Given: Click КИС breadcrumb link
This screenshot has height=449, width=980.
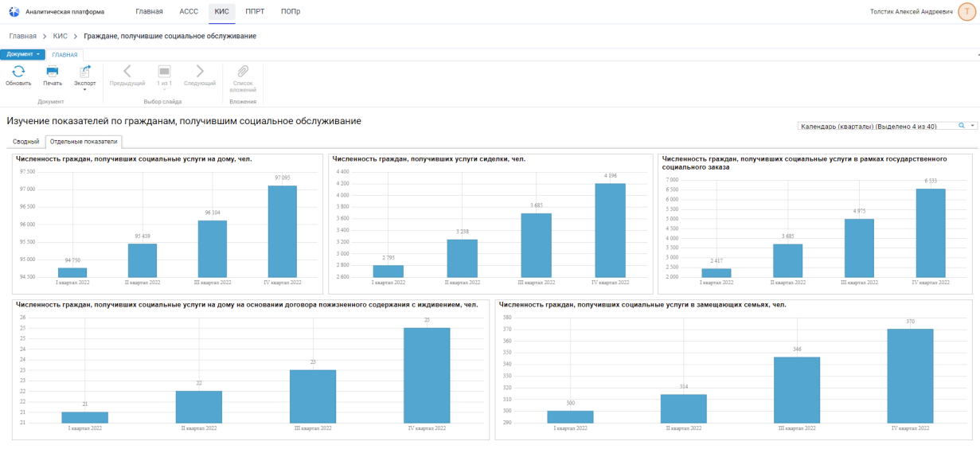Looking at the screenshot, I should point(60,37).
